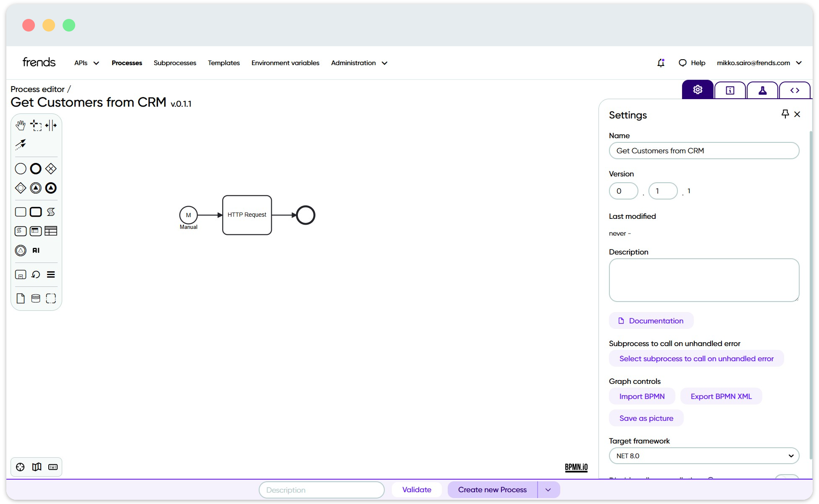Add an End event element
Image resolution: width=819 pixels, height=504 pixels.
pyautogui.click(x=35, y=168)
